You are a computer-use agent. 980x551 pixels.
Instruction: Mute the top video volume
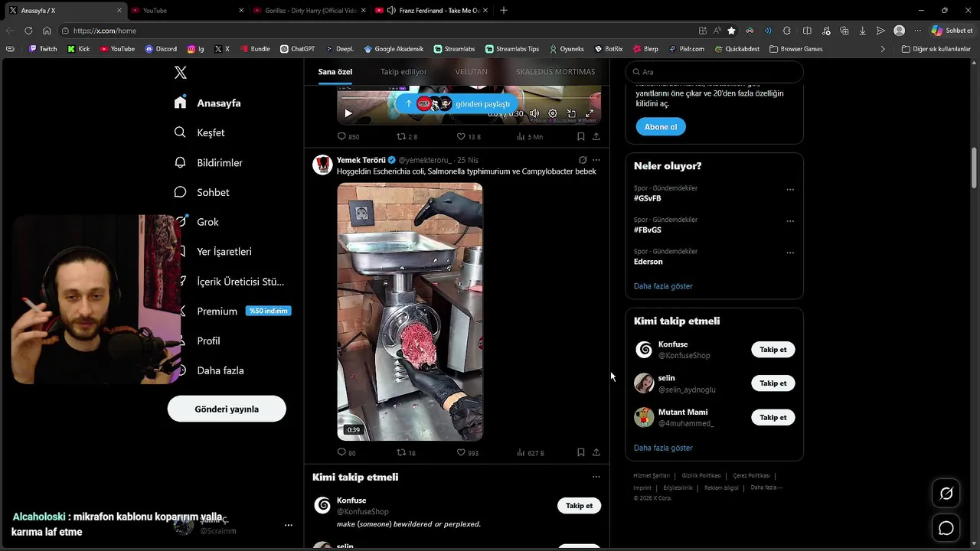click(x=534, y=113)
